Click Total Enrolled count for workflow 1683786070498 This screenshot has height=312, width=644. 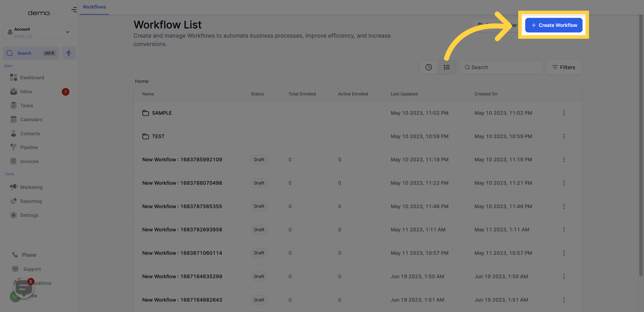point(290,183)
